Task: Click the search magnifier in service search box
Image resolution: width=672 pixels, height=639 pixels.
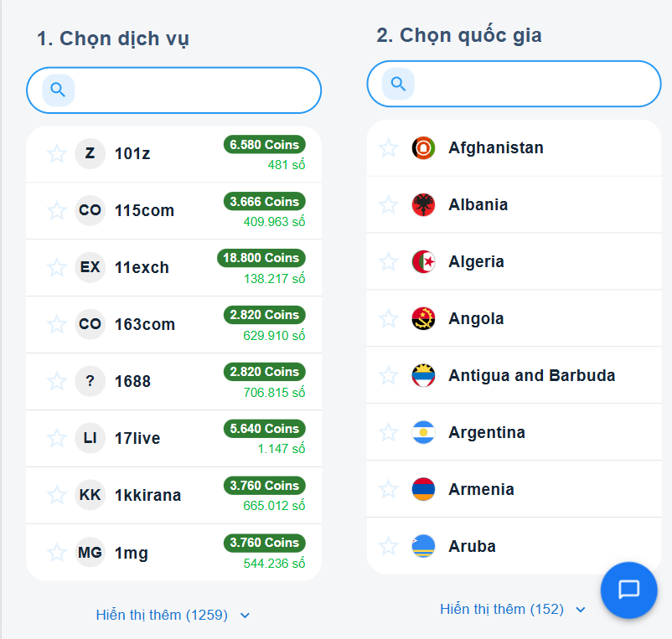Action: click(57, 90)
